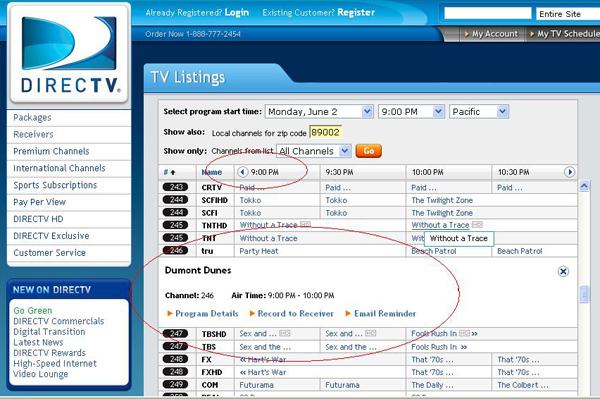Open the Monday, June 2 date dropdown
Screen dimensions: 600x399
coord(319,112)
